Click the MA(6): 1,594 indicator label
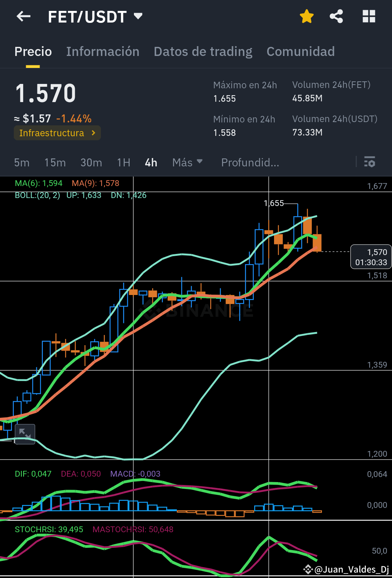The height and width of the screenshot is (578, 392). (x=38, y=183)
